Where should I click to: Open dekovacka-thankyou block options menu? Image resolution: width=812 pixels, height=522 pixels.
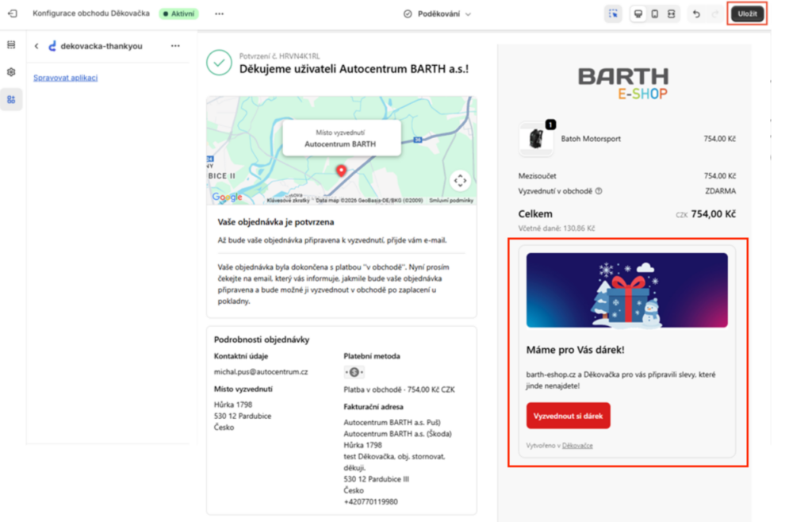coord(175,46)
